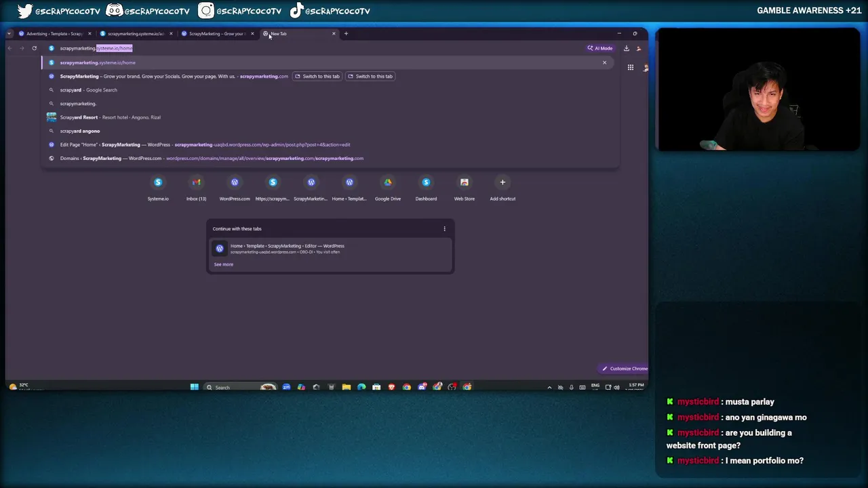Open the Google Drive shortcut tile
Image resolution: width=868 pixels, height=488 pixels.
point(388,188)
